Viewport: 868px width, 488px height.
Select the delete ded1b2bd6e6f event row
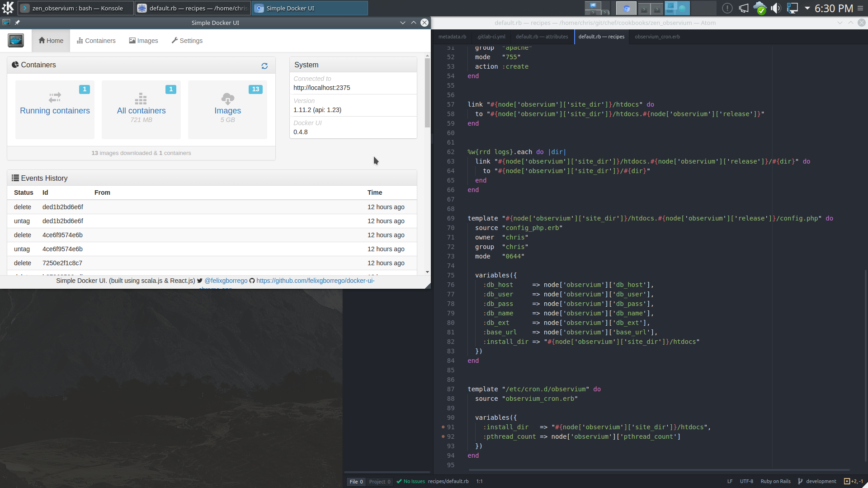[x=212, y=207]
